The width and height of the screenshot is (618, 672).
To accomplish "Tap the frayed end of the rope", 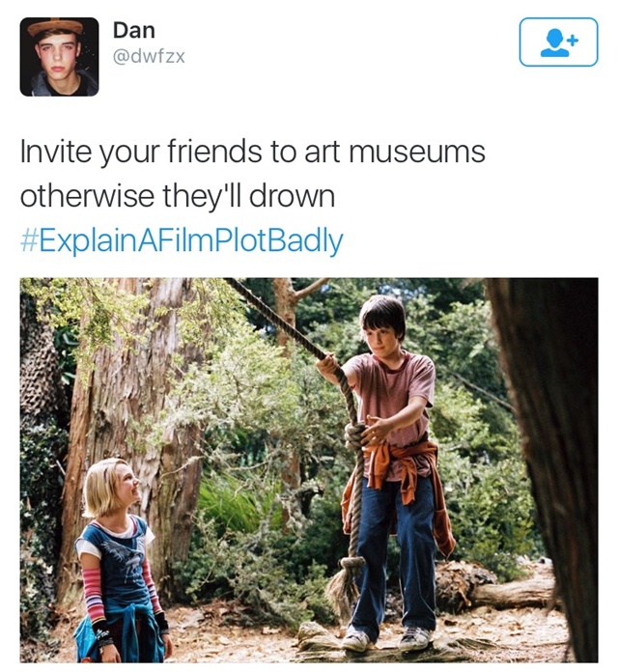I will pyautogui.click(x=345, y=585).
